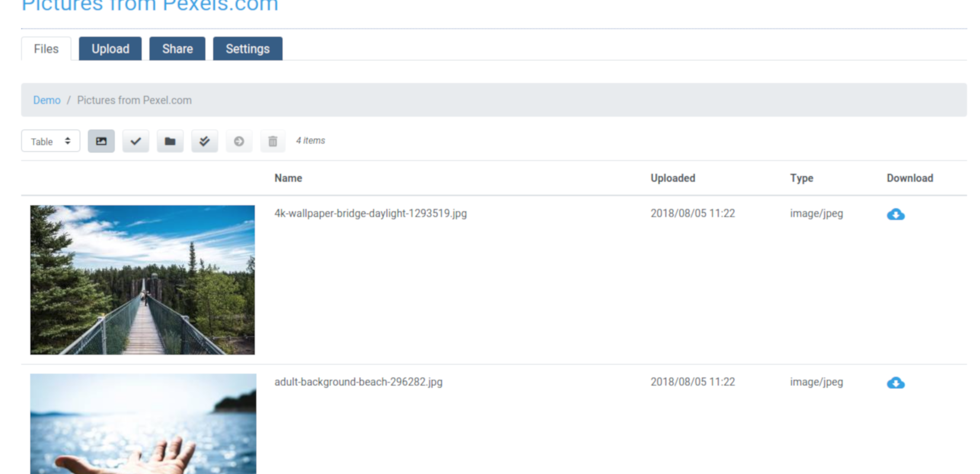Click the trash delete icon
Image resolution: width=980 pixels, height=474 pixels.
pos(273,141)
